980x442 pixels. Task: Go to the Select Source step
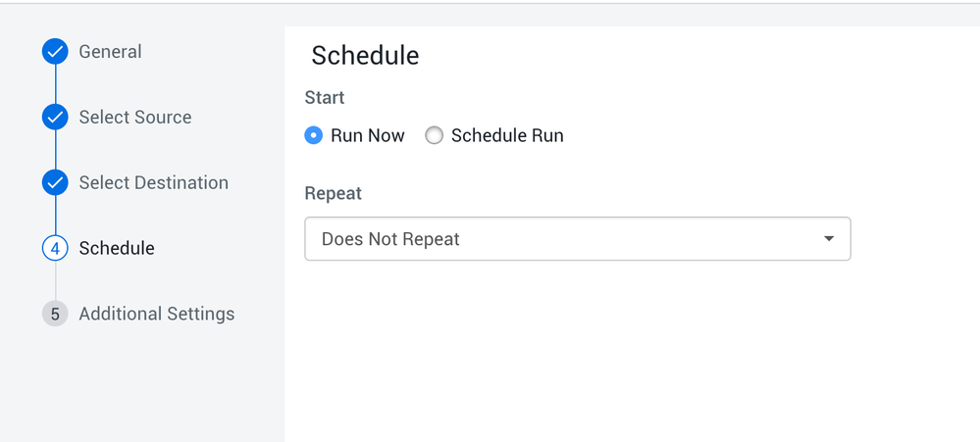135,118
